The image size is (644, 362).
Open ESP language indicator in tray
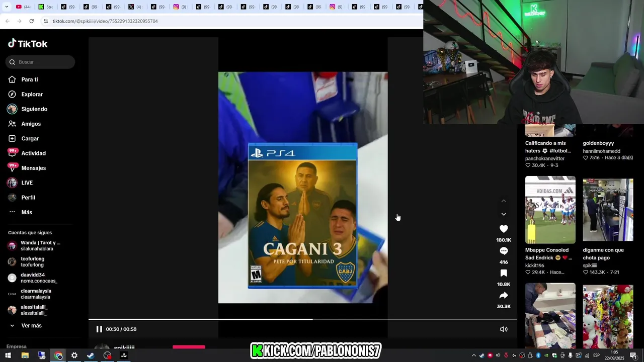[x=596, y=355]
